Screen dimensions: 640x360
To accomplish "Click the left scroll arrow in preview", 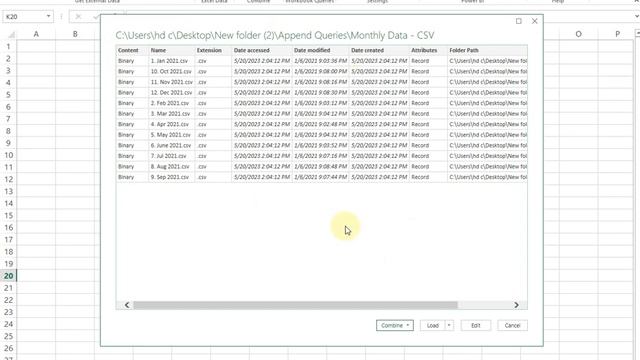I will click(127, 305).
